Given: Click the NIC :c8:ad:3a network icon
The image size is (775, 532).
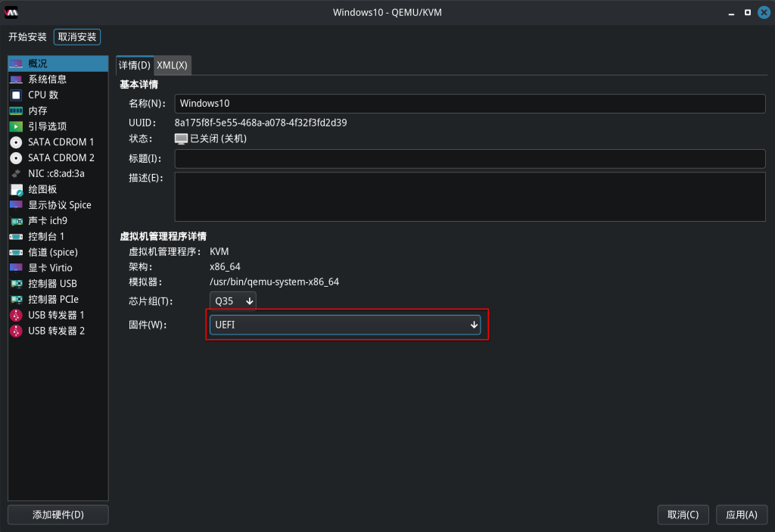Looking at the screenshot, I should coord(16,173).
